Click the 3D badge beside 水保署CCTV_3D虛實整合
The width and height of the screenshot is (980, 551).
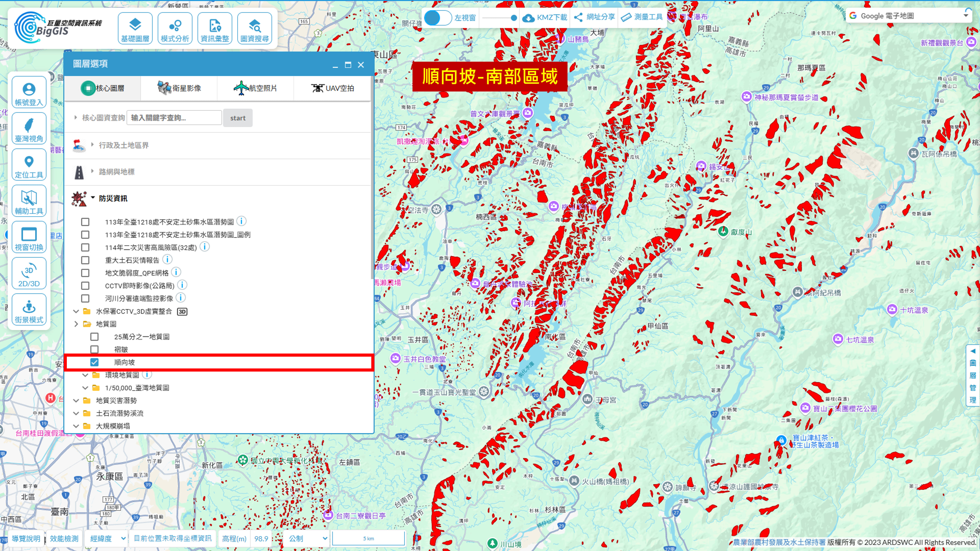182,312
